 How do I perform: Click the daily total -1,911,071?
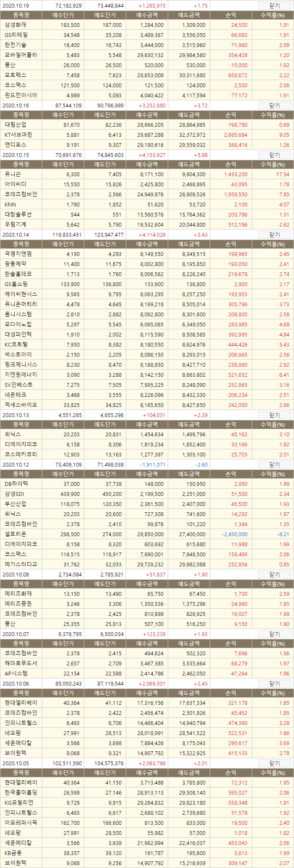tap(153, 465)
